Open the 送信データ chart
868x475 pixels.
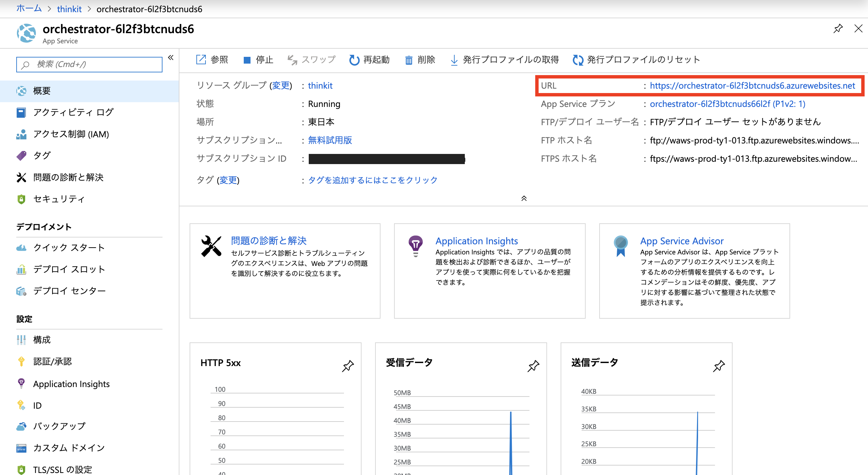pos(647,409)
